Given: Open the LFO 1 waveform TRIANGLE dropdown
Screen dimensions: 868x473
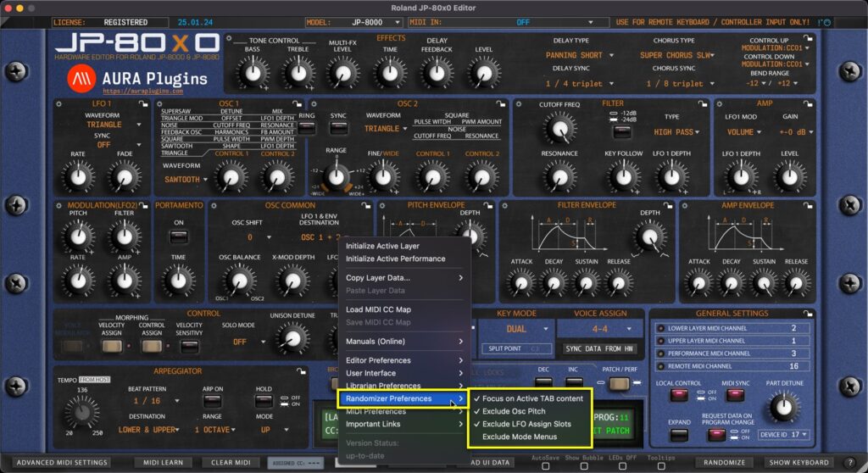Looking at the screenshot, I should tap(113, 125).
